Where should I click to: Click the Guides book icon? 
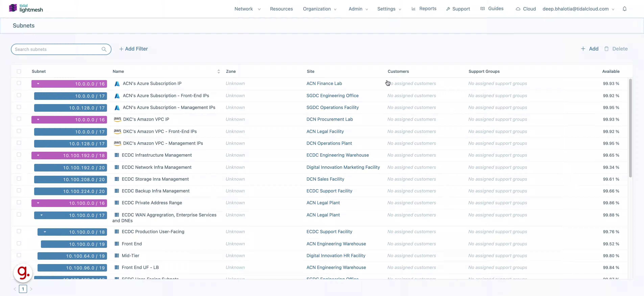click(483, 9)
